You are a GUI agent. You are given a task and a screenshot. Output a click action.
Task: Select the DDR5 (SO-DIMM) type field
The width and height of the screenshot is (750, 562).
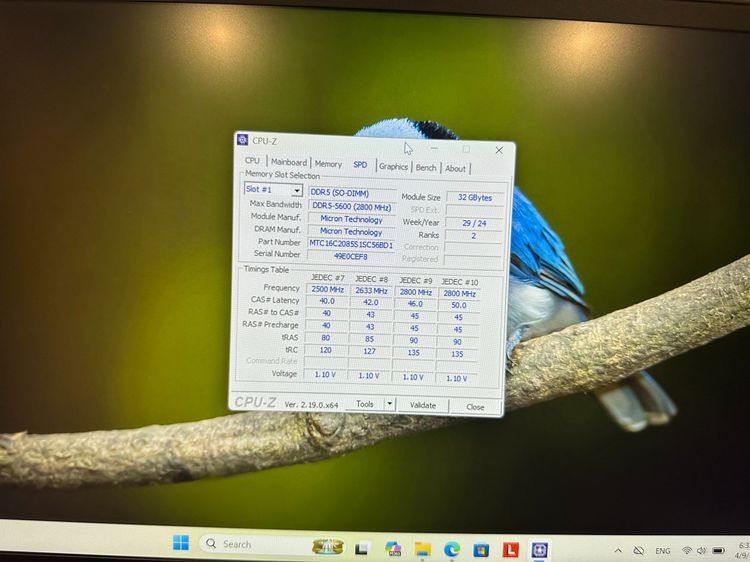[353, 193]
